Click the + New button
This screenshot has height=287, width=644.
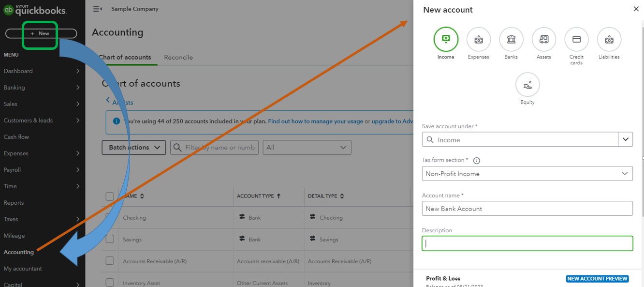pos(41,33)
